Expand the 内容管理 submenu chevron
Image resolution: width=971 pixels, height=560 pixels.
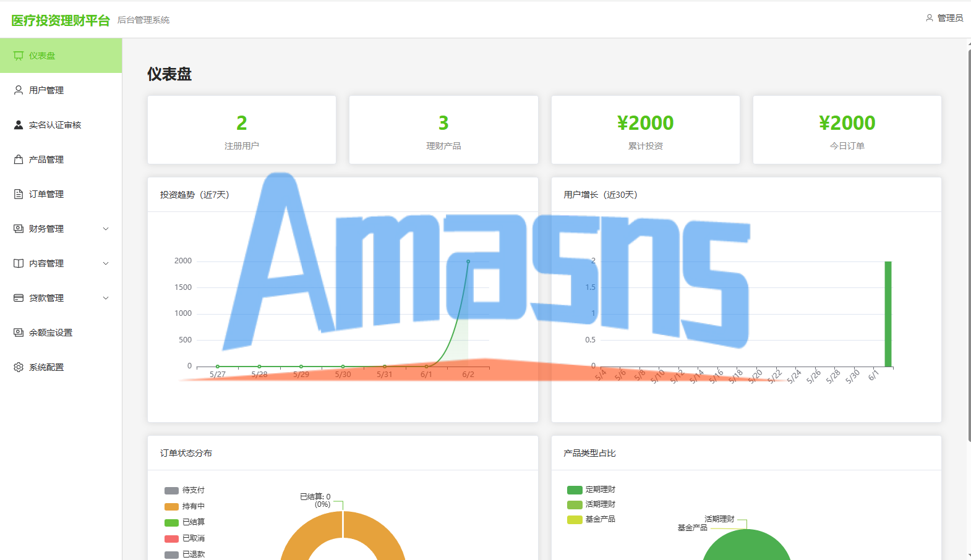(x=106, y=263)
